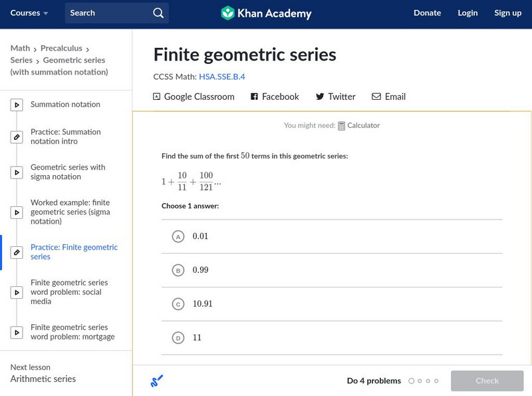Select answer choice B, 0.99
Viewport: 532px width, 396px height.
(x=178, y=270)
